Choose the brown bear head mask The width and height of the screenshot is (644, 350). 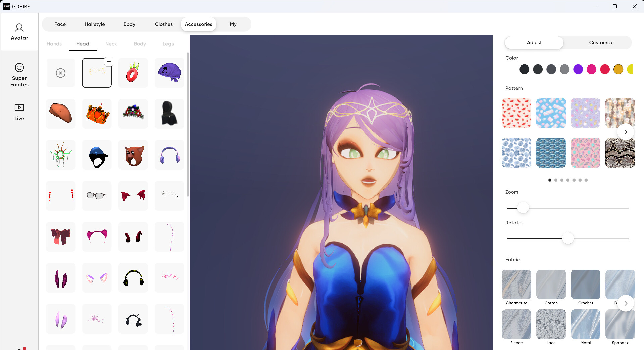133,155
